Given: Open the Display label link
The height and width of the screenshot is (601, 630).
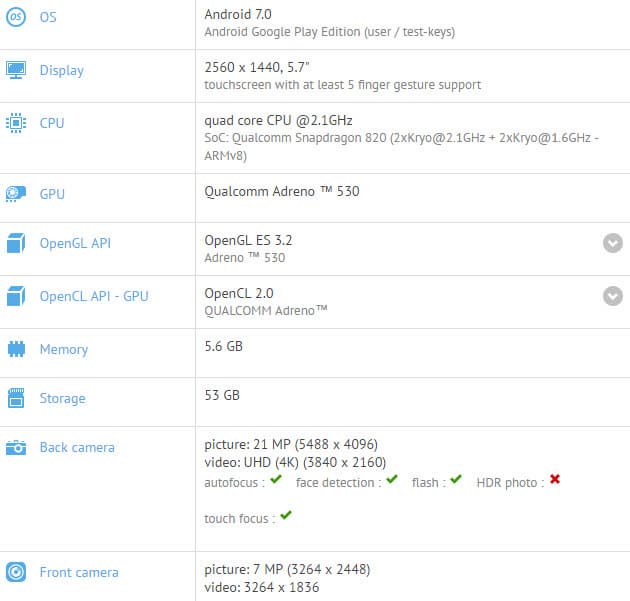Looking at the screenshot, I should [x=62, y=71].
